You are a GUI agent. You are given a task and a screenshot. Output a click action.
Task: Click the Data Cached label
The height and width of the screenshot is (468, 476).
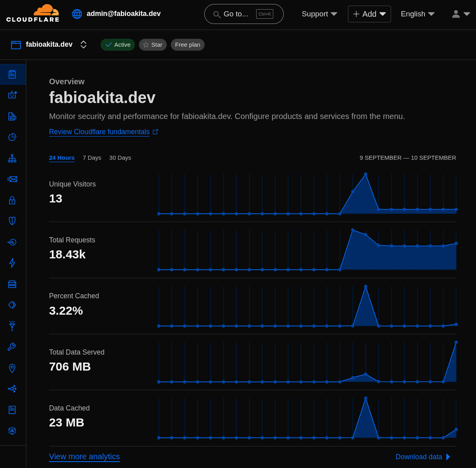point(69,408)
